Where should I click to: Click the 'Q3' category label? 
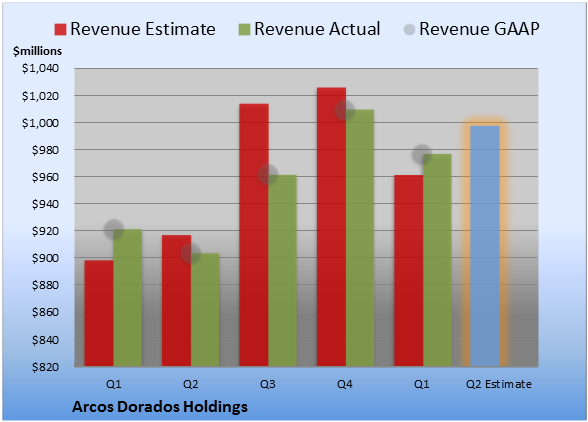268,384
